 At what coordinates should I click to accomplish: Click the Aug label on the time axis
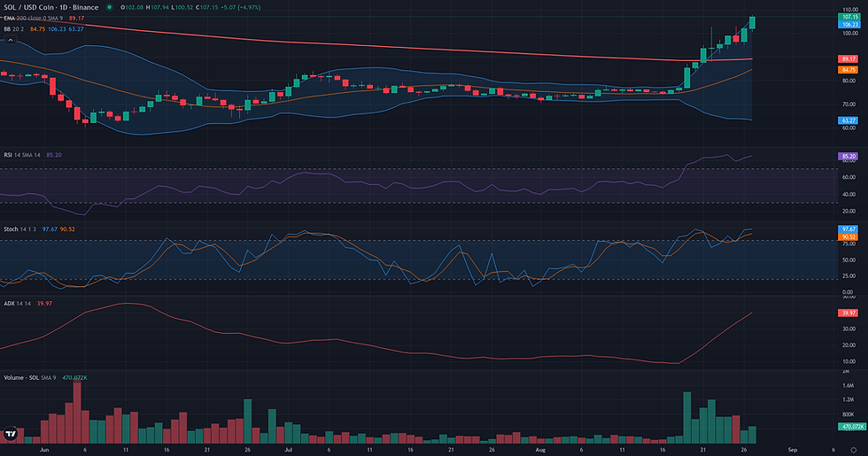[x=540, y=450]
